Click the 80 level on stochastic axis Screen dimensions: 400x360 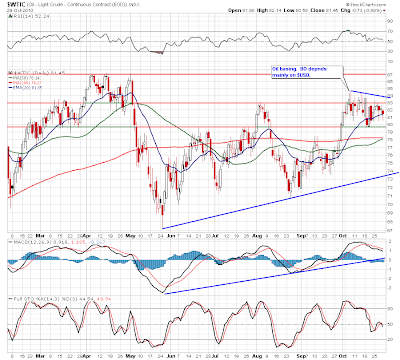click(x=389, y=308)
